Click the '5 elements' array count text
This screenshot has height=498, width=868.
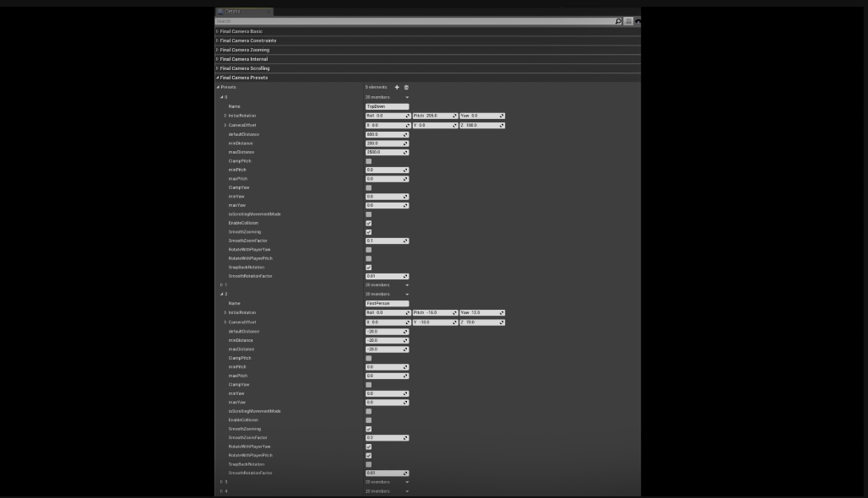point(376,88)
